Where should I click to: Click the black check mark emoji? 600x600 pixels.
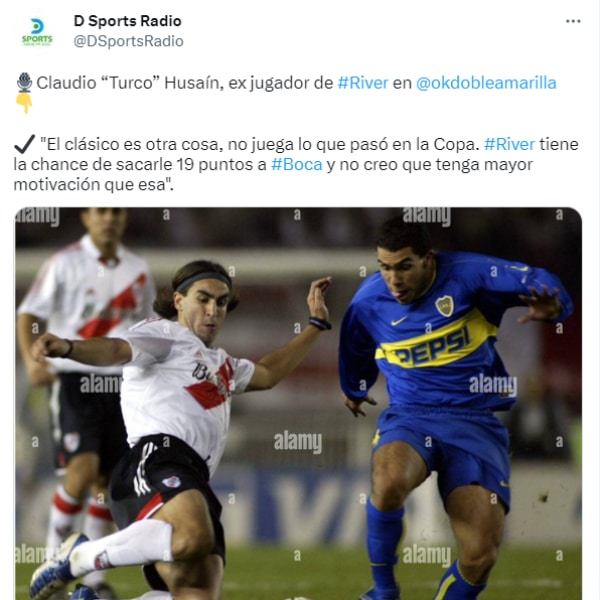coord(25,144)
